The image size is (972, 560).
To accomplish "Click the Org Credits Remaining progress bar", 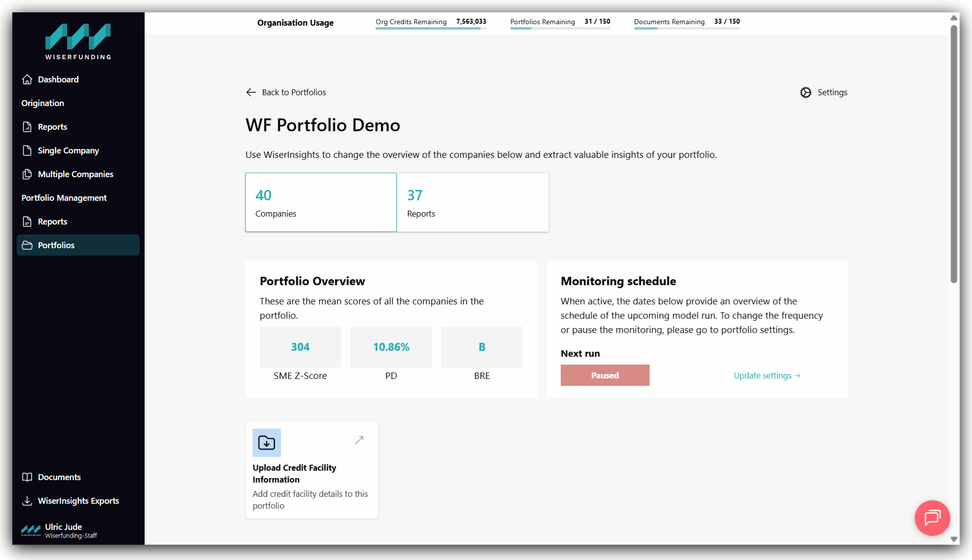I will [x=430, y=29].
